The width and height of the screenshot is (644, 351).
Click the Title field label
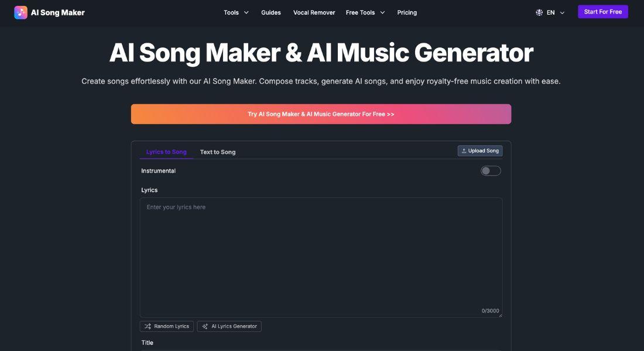(148, 343)
